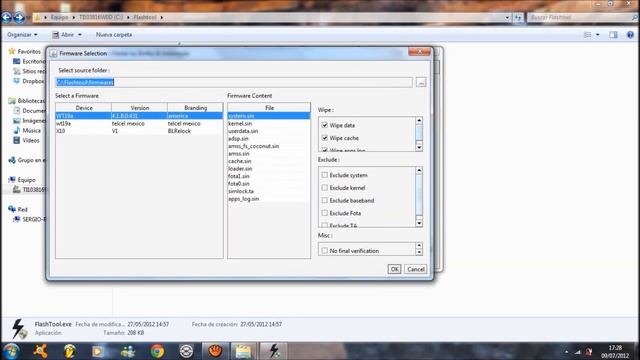Viewport: 640px width, 360px height.
Task: Click the OK button
Action: 394,269
